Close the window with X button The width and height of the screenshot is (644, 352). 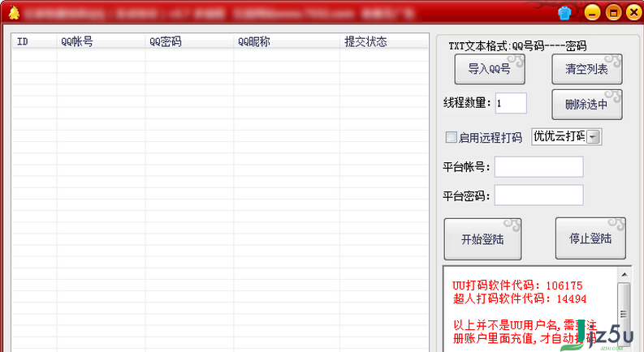tap(633, 13)
